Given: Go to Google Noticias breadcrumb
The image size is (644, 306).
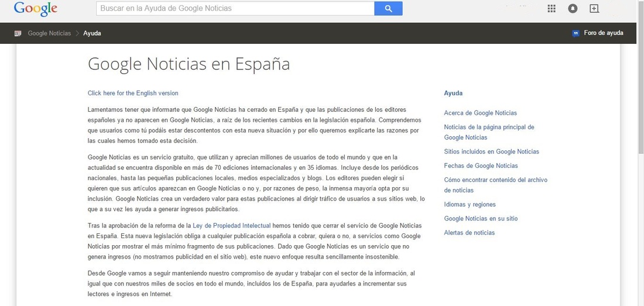Looking at the screenshot, I should coord(49,33).
